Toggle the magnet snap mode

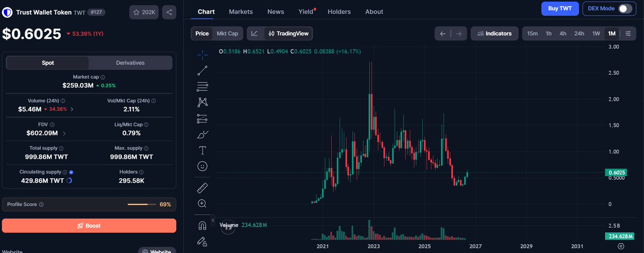202,225
